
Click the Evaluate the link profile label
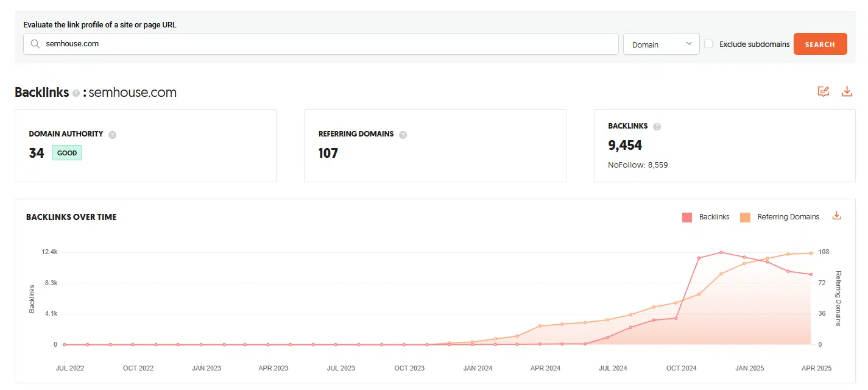pos(100,25)
